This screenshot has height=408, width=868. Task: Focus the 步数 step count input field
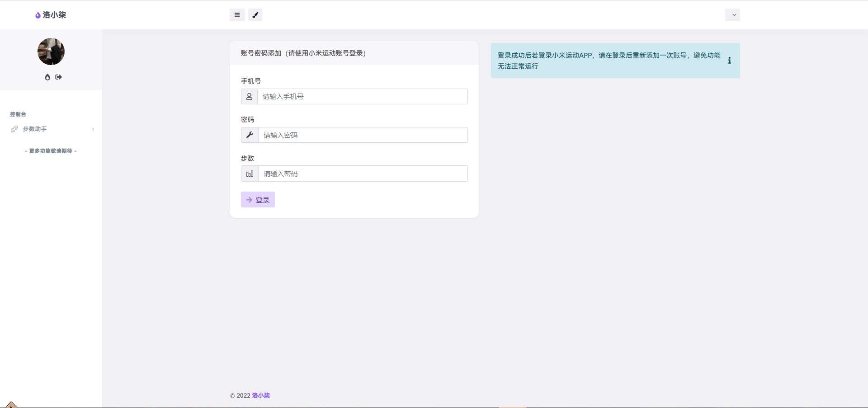(363, 174)
